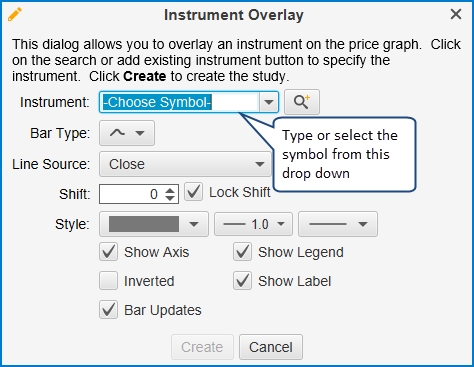
Task: Increase the Shift value with up arrow
Action: click(170, 190)
